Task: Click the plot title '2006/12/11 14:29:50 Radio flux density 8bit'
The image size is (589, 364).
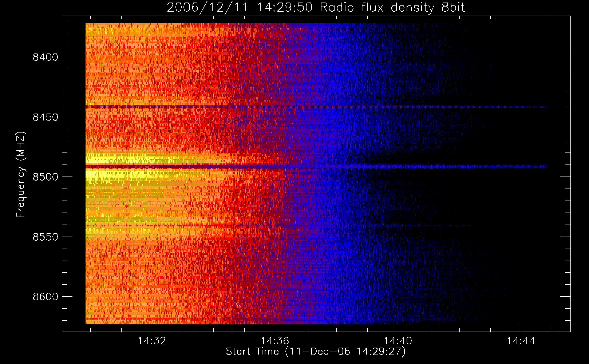Action: point(316,8)
